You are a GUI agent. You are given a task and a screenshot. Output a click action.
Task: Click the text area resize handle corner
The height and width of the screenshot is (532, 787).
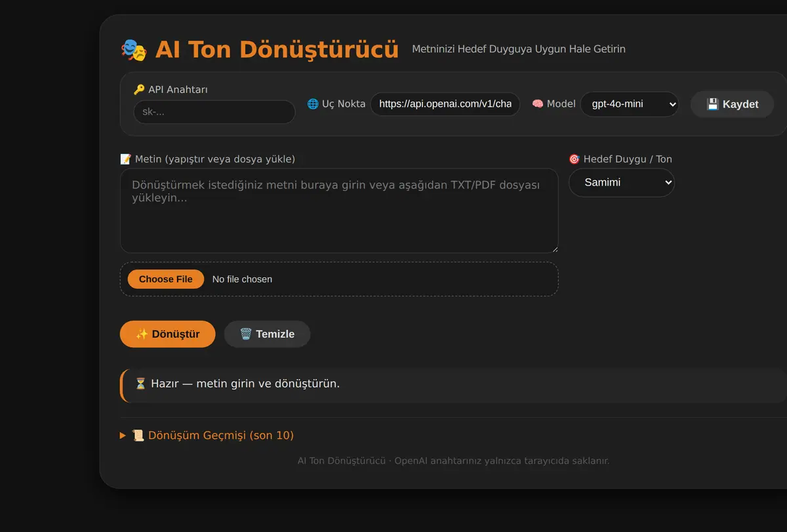pos(554,249)
